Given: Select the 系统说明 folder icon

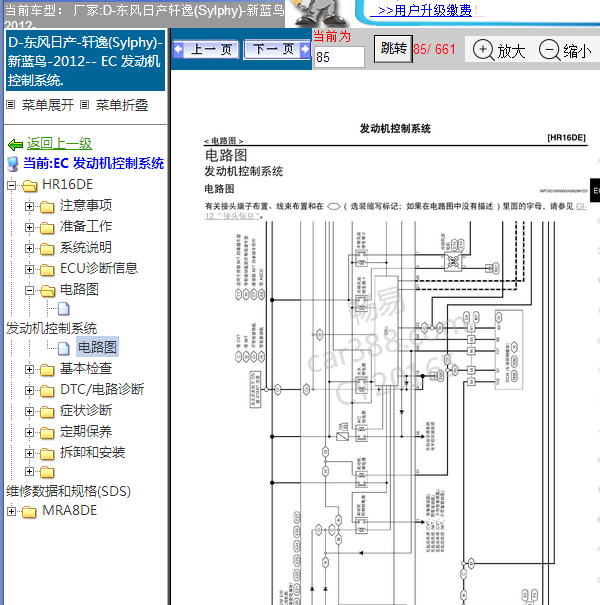Looking at the screenshot, I should click(x=47, y=249).
